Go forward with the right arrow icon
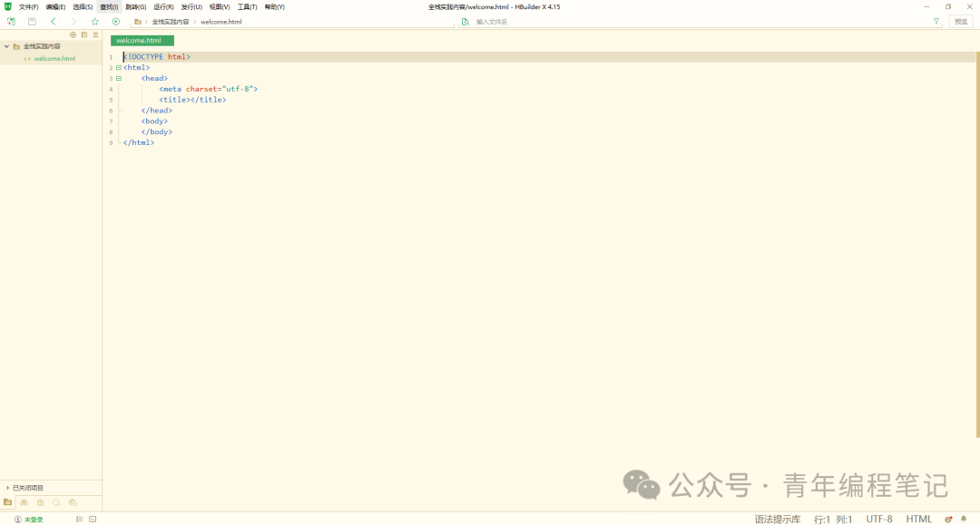This screenshot has height=525, width=980. [73, 21]
